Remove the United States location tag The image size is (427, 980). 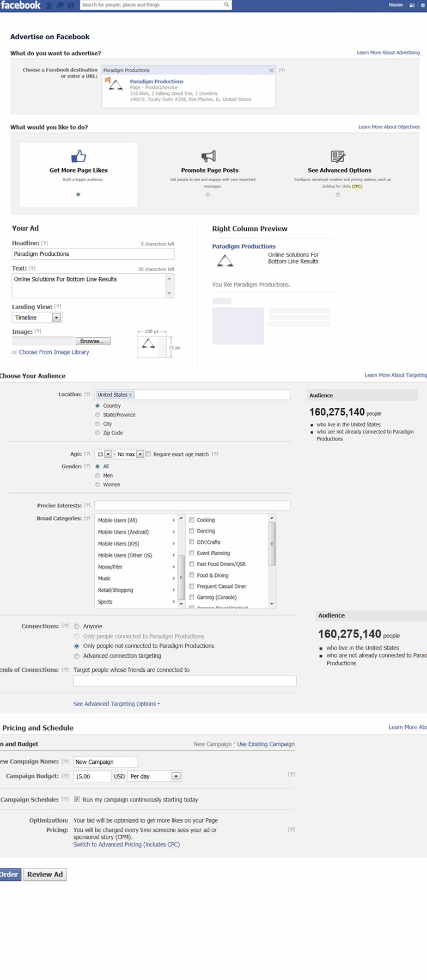tap(131, 395)
